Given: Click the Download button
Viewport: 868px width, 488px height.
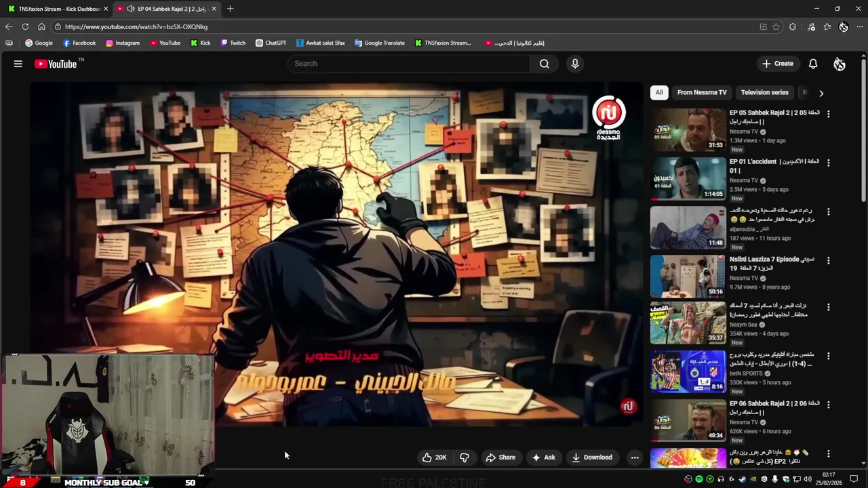Looking at the screenshot, I should click(592, 457).
